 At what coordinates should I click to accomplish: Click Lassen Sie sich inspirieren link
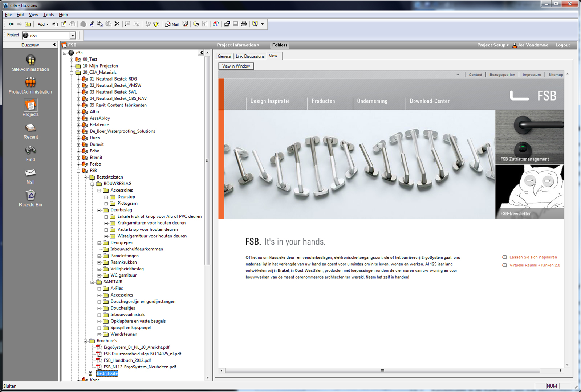533,257
